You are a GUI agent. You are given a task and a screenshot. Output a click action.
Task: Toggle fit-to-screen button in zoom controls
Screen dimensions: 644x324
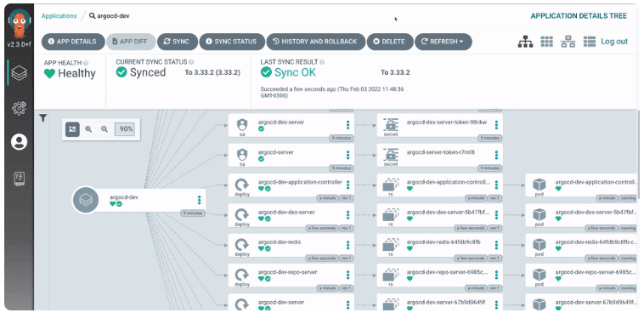(72, 129)
